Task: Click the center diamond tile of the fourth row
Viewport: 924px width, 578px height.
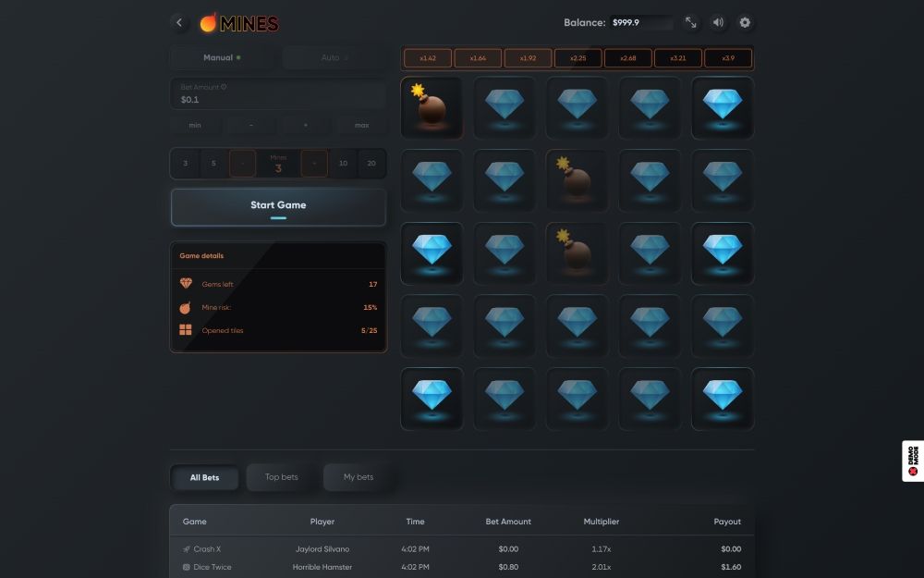Action: click(577, 326)
